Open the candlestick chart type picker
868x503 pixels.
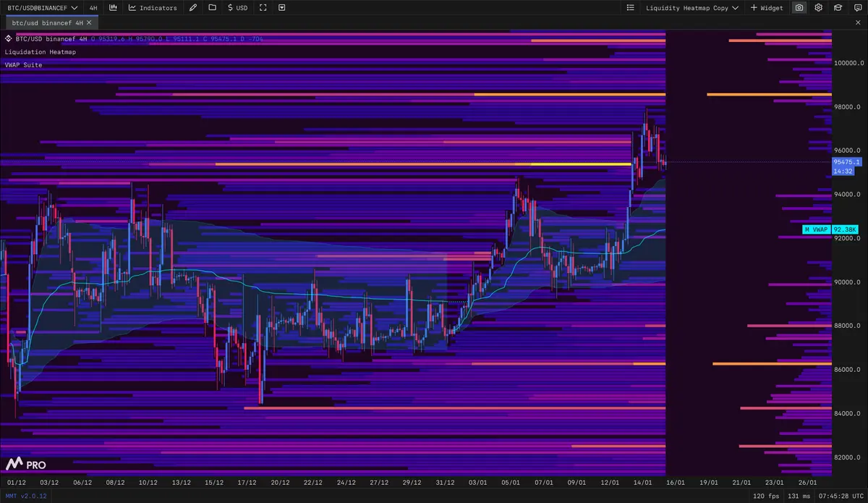tap(114, 8)
